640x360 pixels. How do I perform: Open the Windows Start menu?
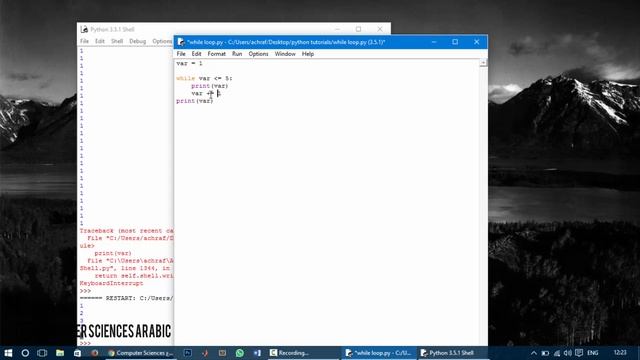(8, 353)
